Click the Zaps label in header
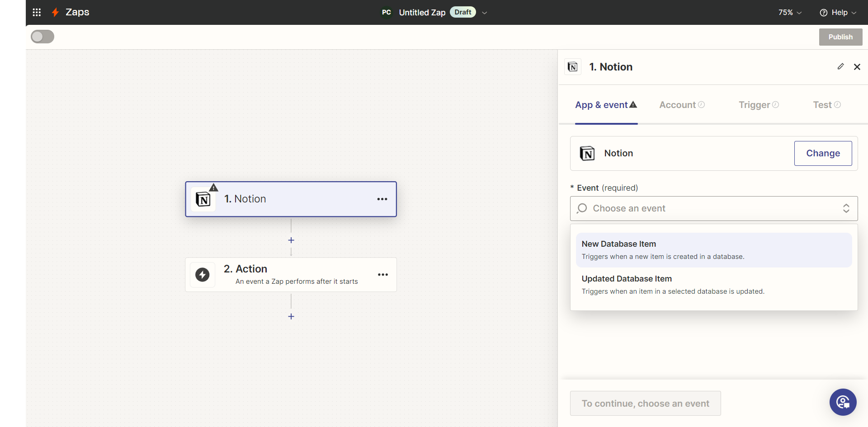This screenshot has height=427, width=868. click(x=77, y=12)
